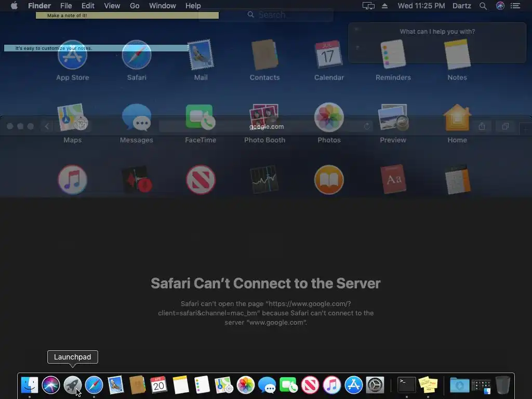Click Siri icon in menu bar

tap(500, 6)
